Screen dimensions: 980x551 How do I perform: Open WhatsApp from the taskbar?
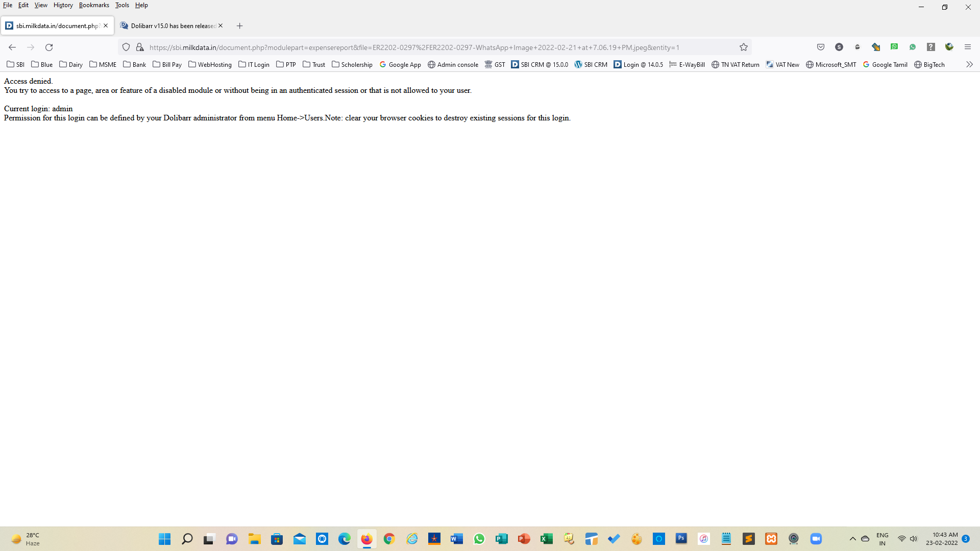tap(479, 539)
